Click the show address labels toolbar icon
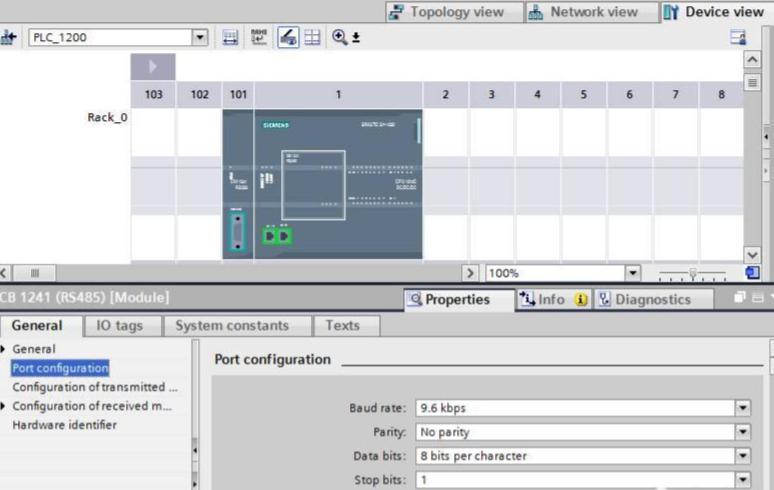The height and width of the screenshot is (490, 774). tap(230, 38)
